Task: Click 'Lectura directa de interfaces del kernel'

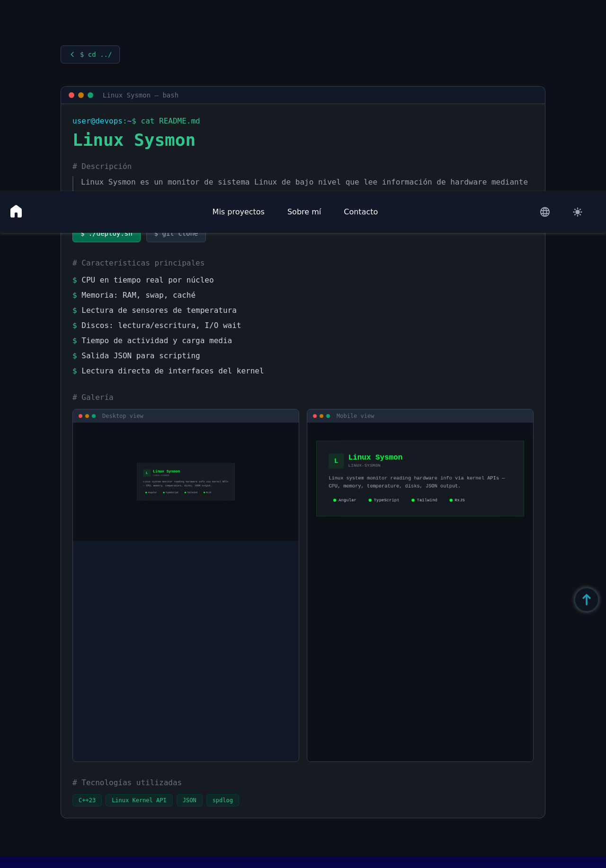Action: (x=172, y=371)
